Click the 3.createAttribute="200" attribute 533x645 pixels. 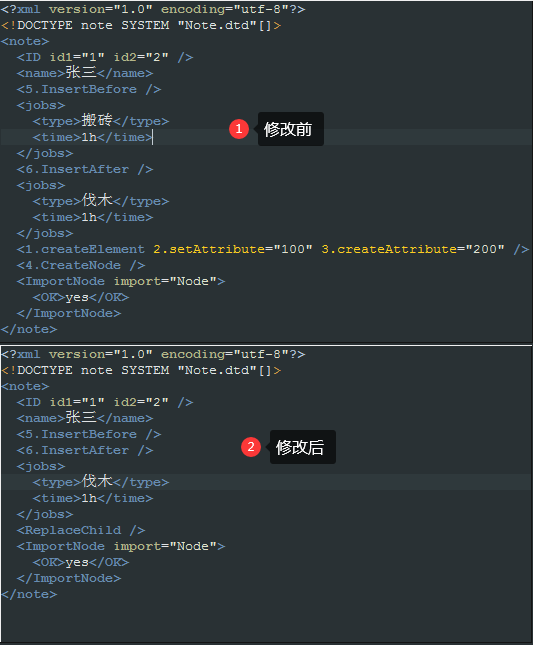coord(413,249)
